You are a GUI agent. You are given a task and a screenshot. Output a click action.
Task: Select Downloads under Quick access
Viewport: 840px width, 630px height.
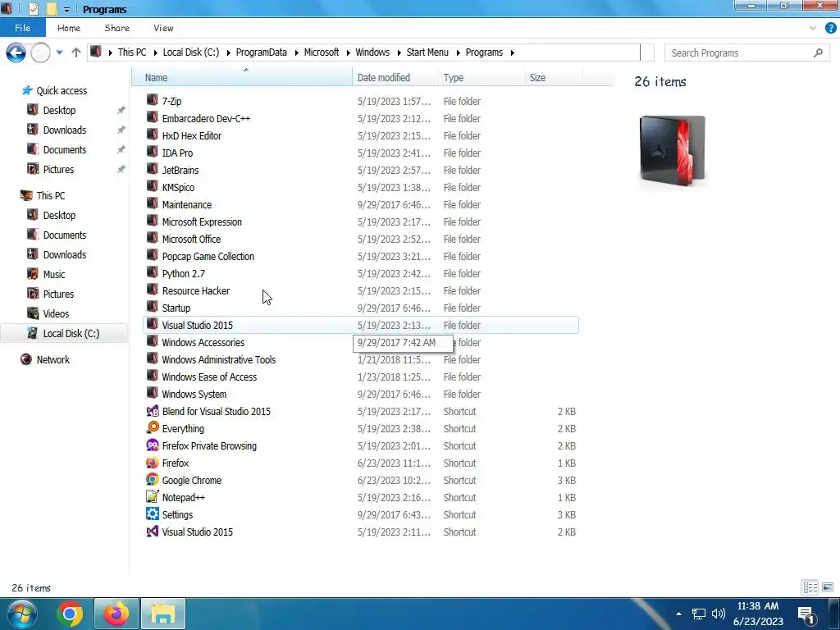[x=65, y=130]
